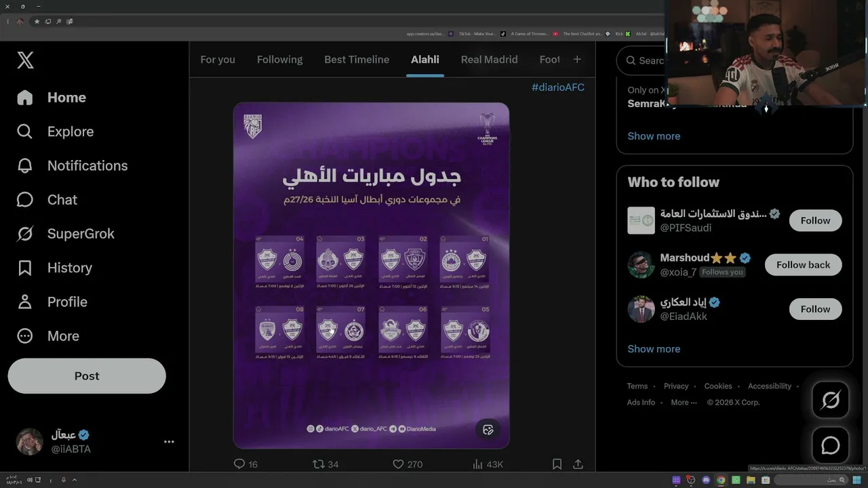Expand the More menu in the sidebar

click(47, 335)
